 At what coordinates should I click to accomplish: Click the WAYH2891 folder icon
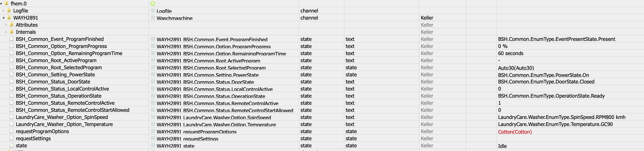[9, 18]
